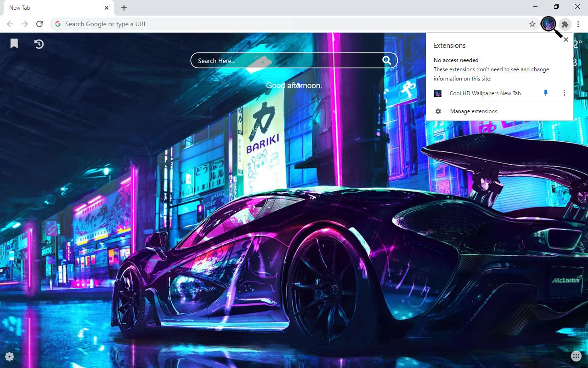This screenshot has height=368, width=588.
Task: Close the New Tab tab
Action: tap(107, 8)
